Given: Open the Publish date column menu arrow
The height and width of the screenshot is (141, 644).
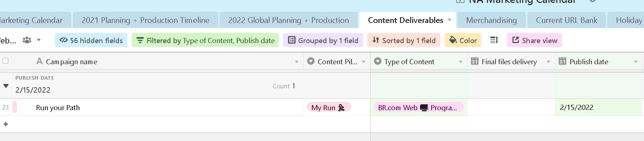Looking at the screenshot, I should coord(636,62).
